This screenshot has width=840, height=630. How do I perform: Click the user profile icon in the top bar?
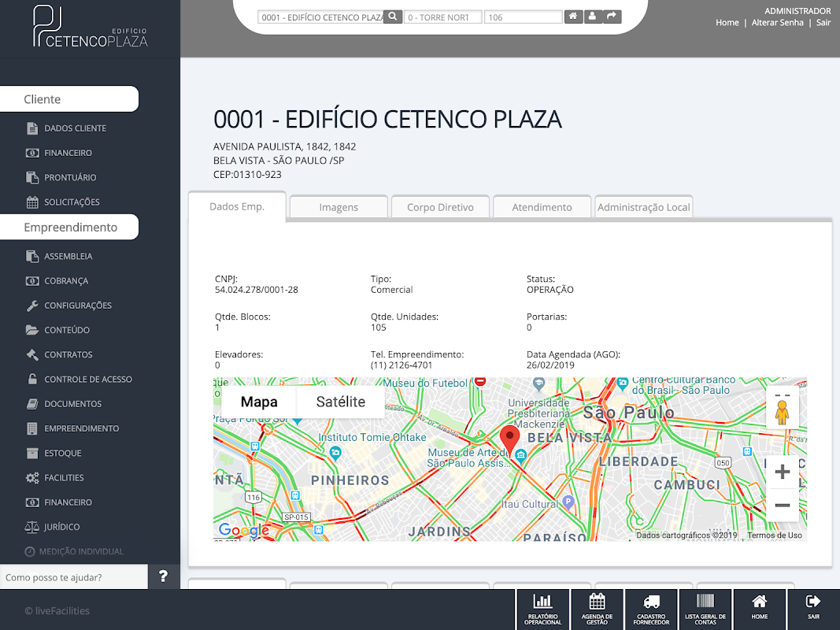[x=592, y=17]
